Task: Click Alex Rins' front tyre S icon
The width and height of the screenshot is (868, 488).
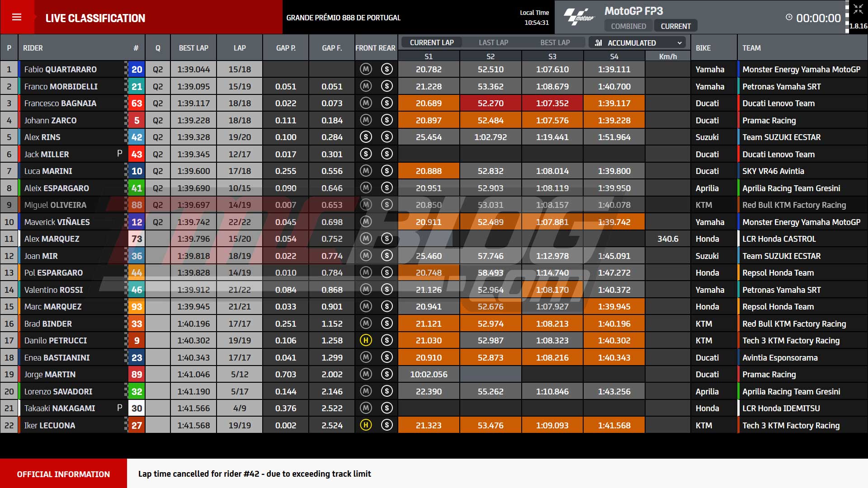Action: 366,137
